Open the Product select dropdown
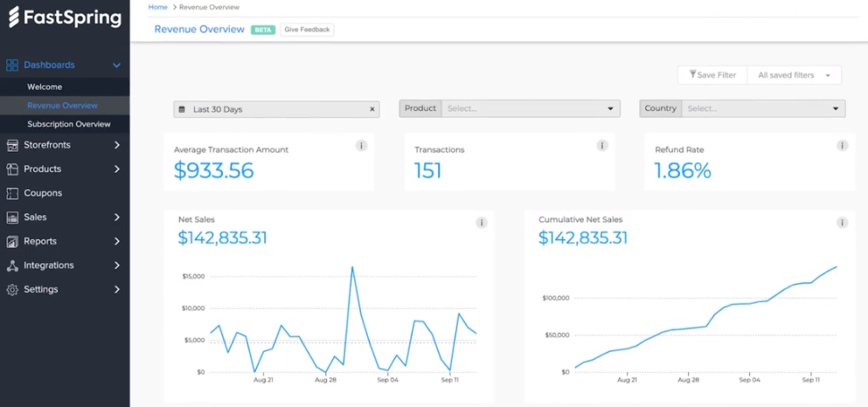Image resolution: width=868 pixels, height=407 pixels. [x=531, y=109]
